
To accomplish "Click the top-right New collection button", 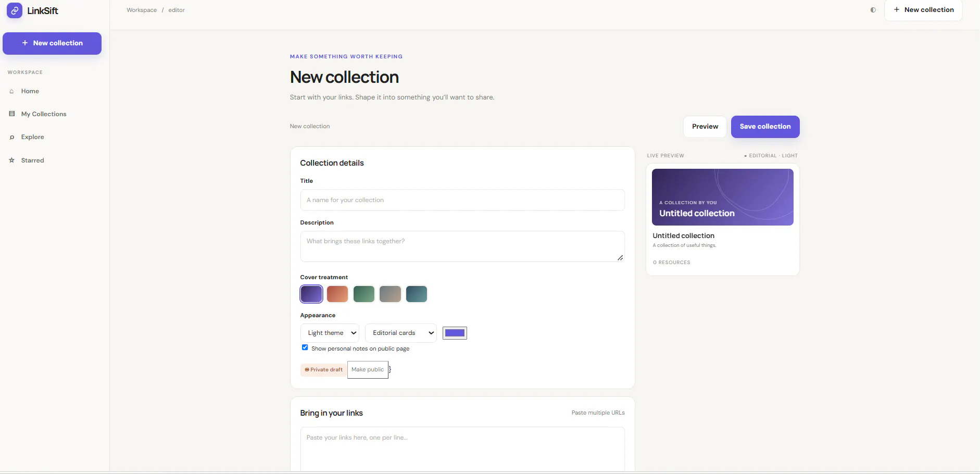I will 923,10.
